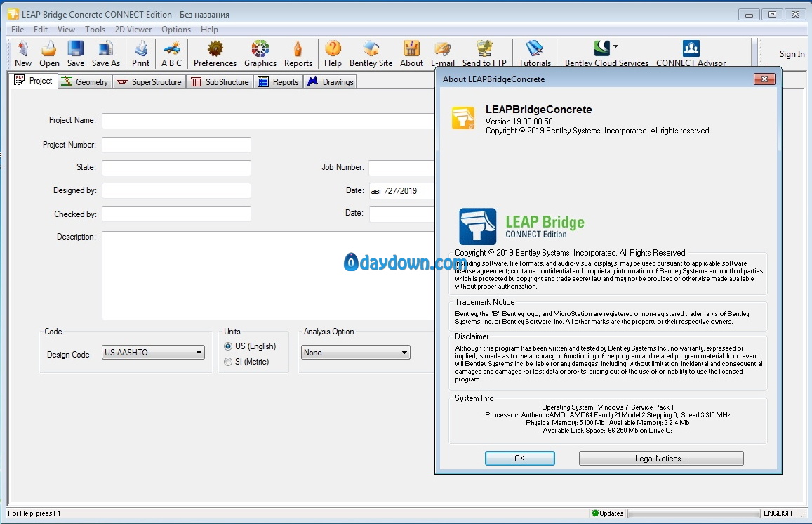
Task: Click the ENGLISH status bar indicator
Action: pos(778,513)
